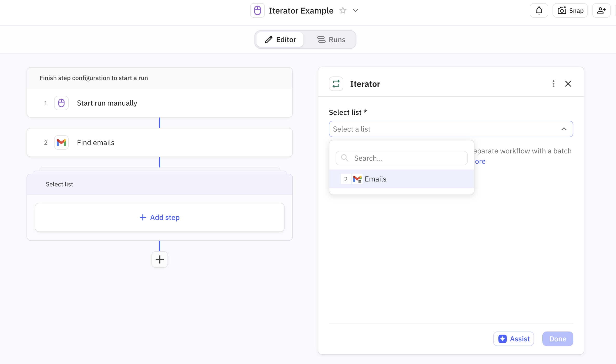
Task: Click the mouse icon on Start run manually
Action: 61,103
